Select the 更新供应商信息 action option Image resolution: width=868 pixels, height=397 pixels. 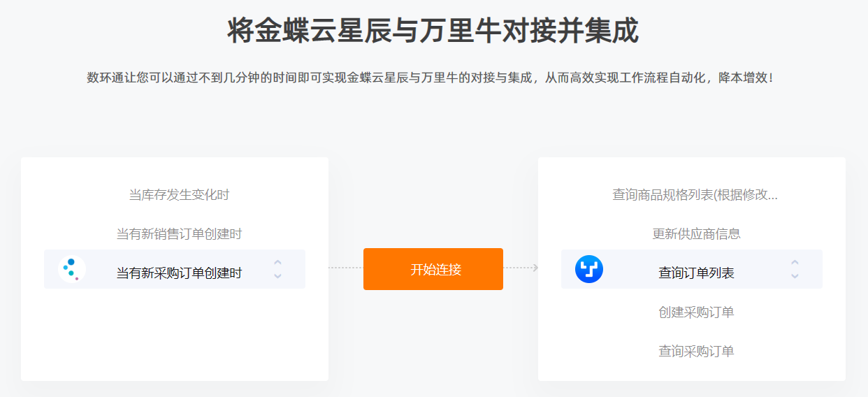pyautogui.click(x=696, y=234)
